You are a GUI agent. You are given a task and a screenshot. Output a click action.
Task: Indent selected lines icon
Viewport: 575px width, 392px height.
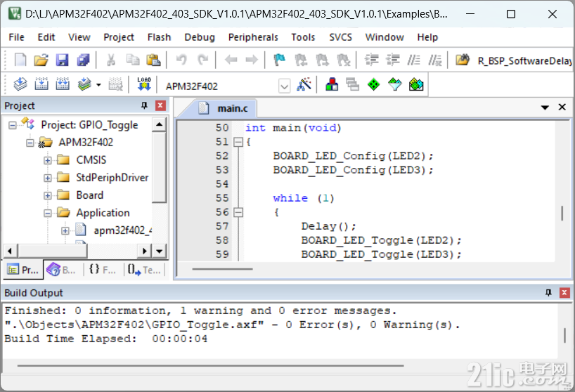(371, 60)
